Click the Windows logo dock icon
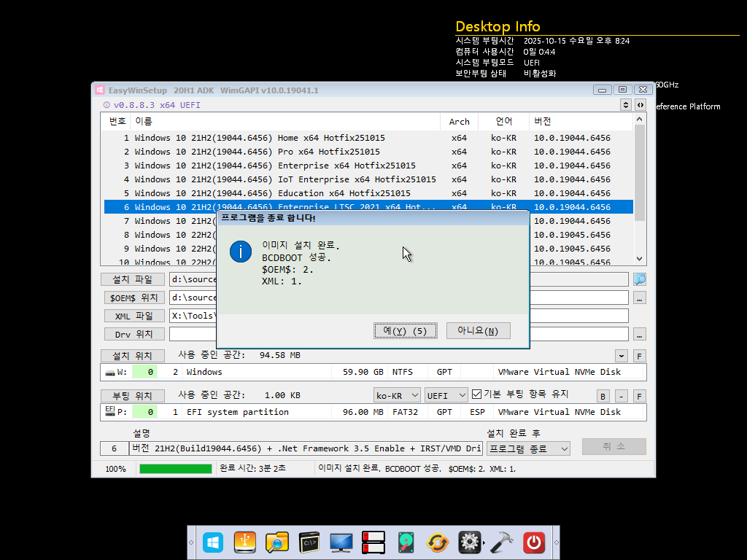Image resolution: width=747 pixels, height=560 pixels. click(212, 542)
